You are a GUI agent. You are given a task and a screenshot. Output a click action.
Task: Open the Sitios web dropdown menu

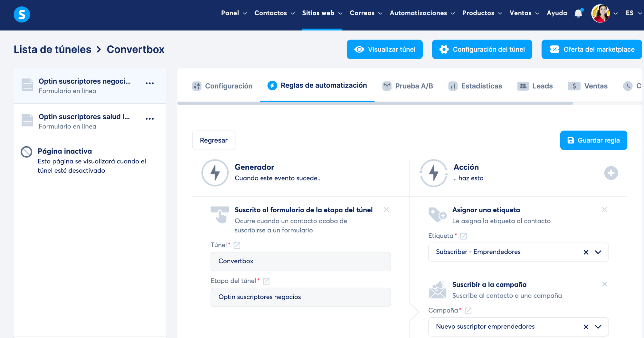tap(322, 13)
